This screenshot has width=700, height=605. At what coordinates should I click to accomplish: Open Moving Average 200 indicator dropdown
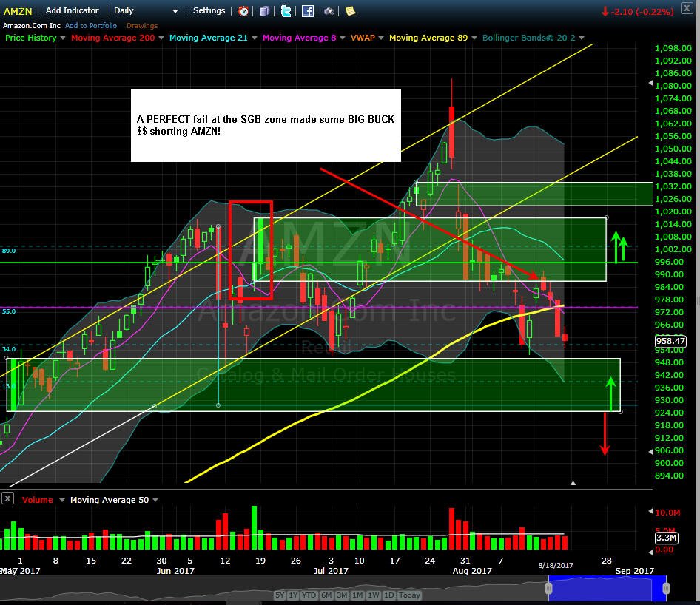[x=161, y=38]
